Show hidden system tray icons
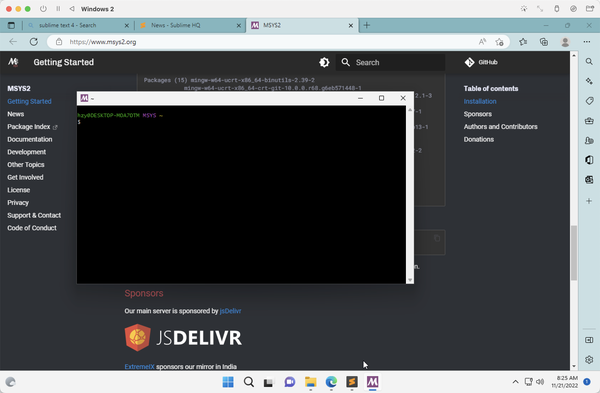The image size is (600, 393). [x=515, y=382]
